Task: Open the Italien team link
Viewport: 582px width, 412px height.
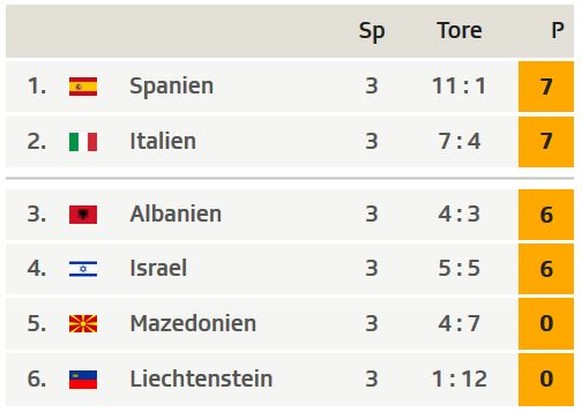Action: coord(163,141)
